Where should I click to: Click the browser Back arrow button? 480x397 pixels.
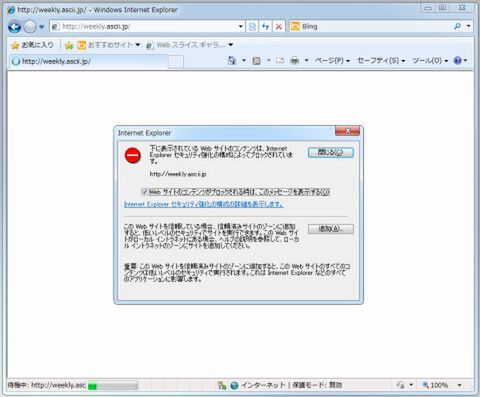click(x=14, y=27)
